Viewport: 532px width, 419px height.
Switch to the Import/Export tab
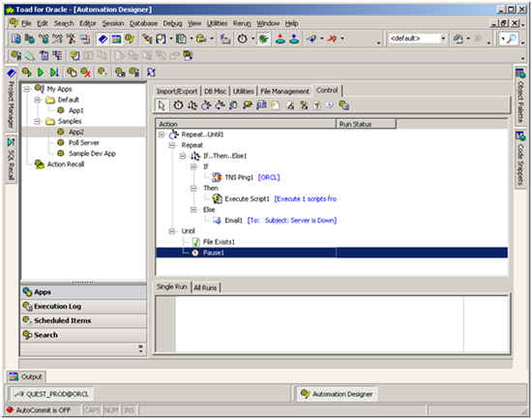(x=177, y=91)
